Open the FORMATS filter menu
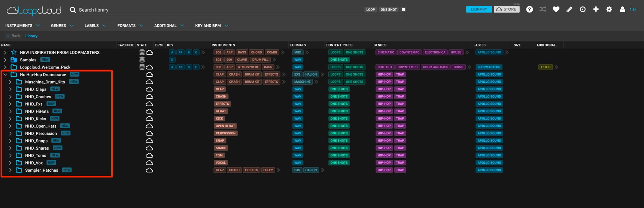 pyautogui.click(x=130, y=25)
